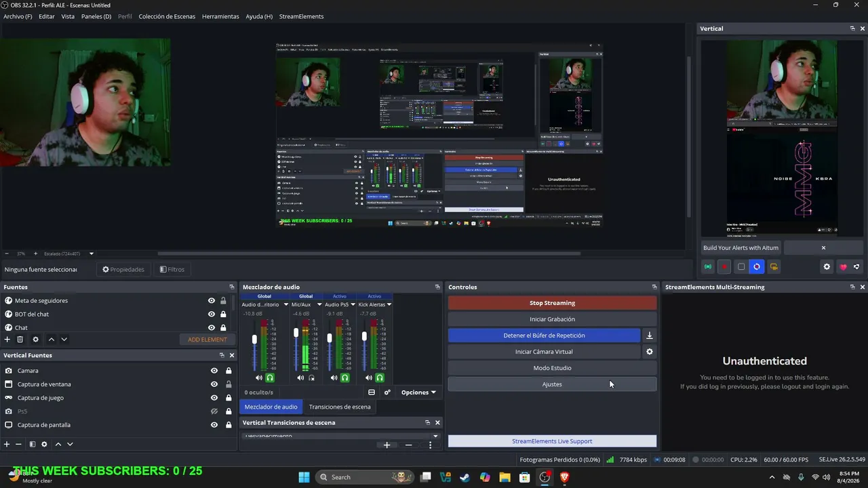This screenshot has width=868, height=488.
Task: Click the ADD ELEMENT button
Action: [208, 339]
